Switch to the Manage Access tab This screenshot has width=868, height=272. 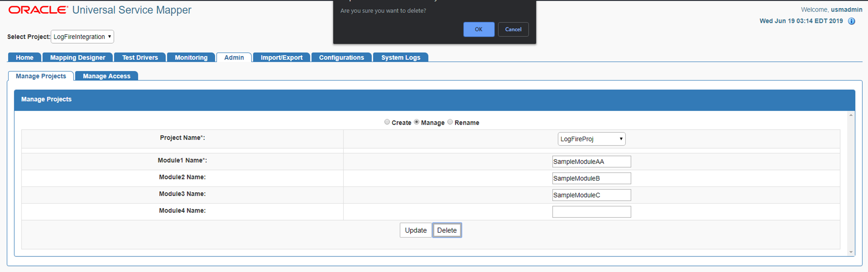pos(106,76)
